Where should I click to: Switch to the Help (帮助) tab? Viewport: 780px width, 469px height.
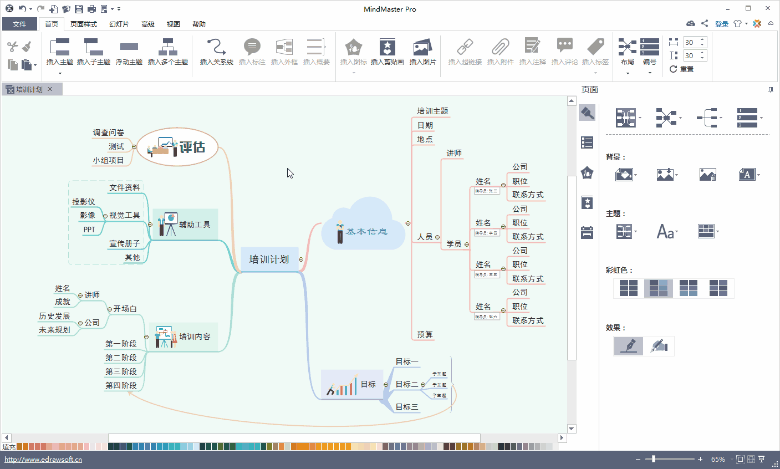[x=199, y=24]
